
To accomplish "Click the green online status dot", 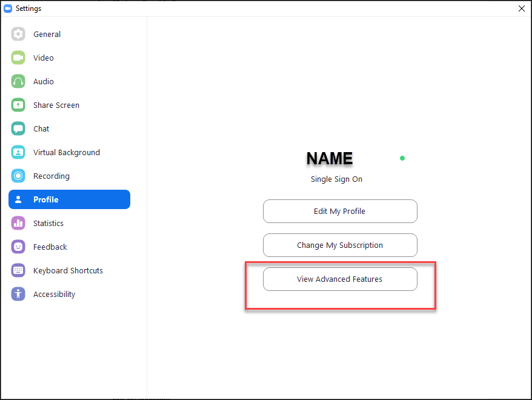I will 402,158.
